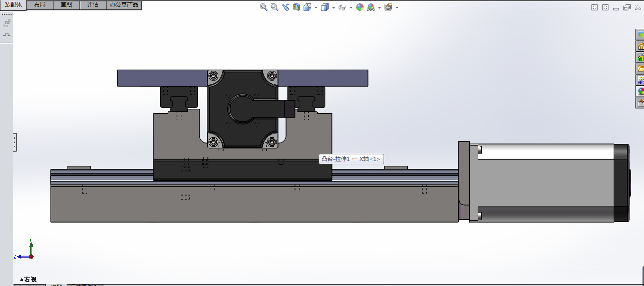Activate the Section View tool

[x=296, y=7]
